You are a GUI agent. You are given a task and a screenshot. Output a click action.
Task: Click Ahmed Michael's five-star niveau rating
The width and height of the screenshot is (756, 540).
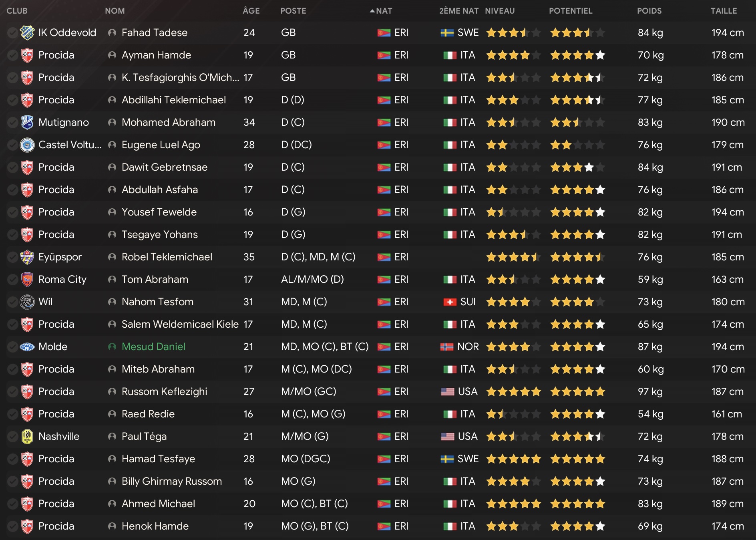(513, 504)
